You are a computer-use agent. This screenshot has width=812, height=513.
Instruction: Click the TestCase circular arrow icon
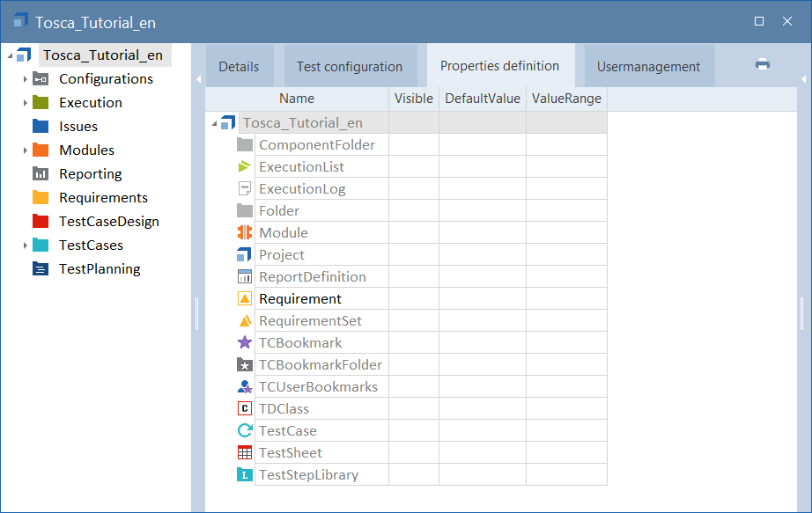pos(245,431)
